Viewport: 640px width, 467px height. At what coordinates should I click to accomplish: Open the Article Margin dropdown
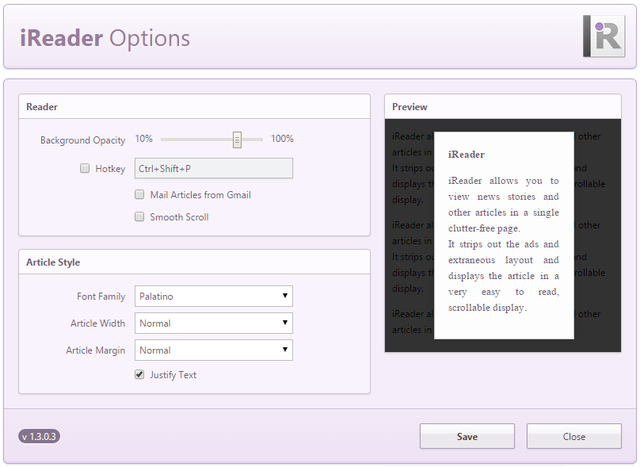tap(213, 350)
